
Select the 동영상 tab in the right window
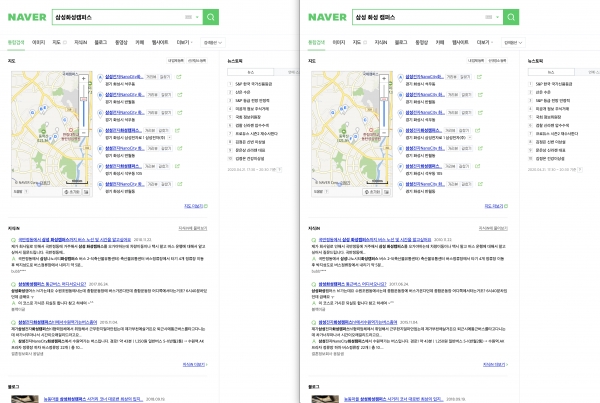(x=422, y=42)
